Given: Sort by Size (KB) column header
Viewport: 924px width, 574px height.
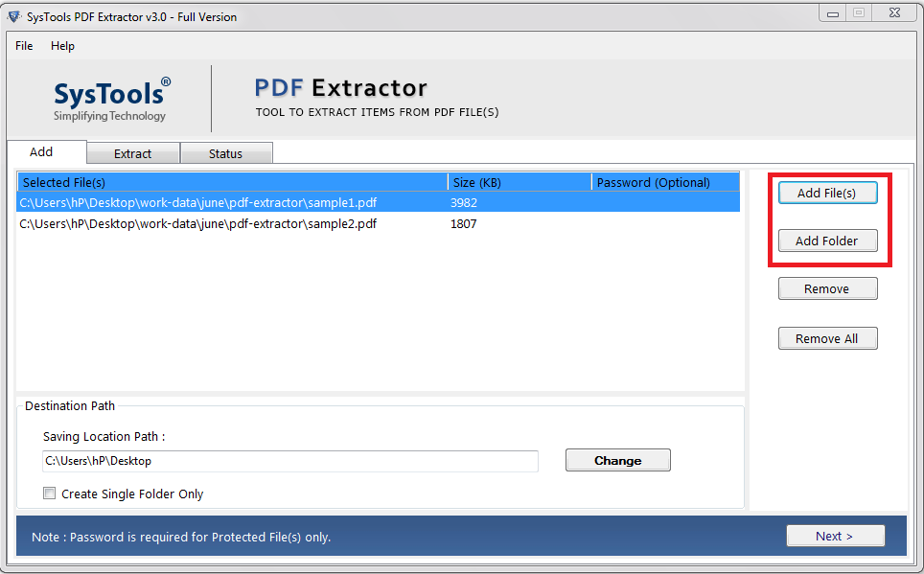Looking at the screenshot, I should click(x=518, y=182).
